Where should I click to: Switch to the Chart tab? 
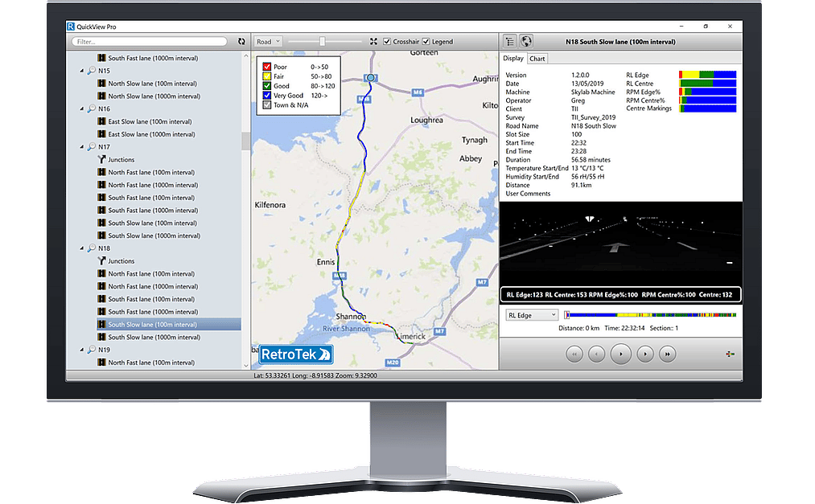(537, 59)
